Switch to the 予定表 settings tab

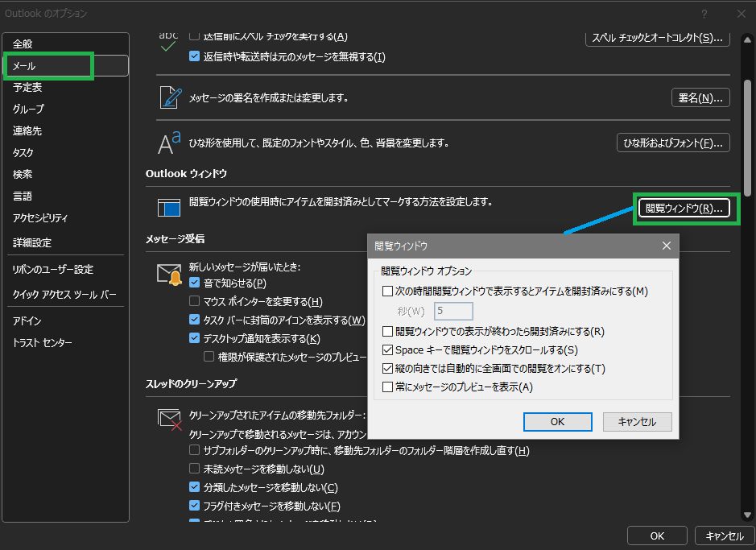pyautogui.click(x=28, y=87)
